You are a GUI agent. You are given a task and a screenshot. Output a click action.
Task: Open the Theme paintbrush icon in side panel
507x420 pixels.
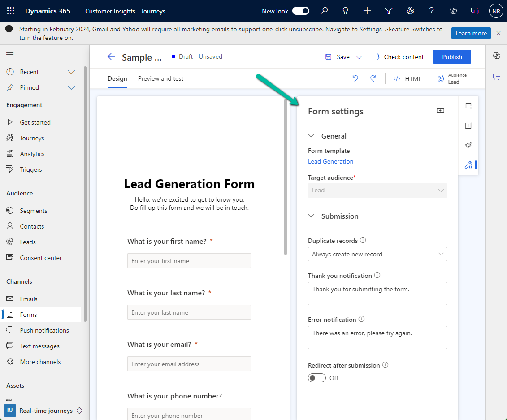pos(468,145)
